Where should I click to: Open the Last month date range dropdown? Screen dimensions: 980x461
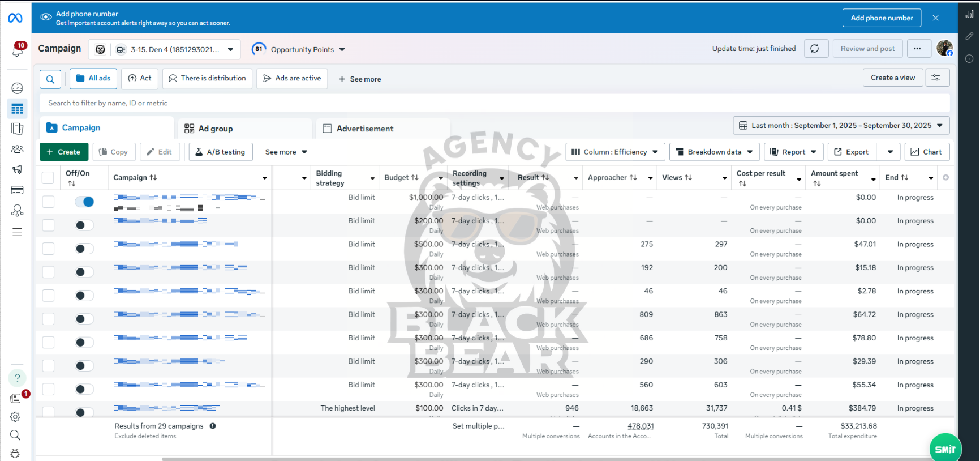[x=841, y=126]
